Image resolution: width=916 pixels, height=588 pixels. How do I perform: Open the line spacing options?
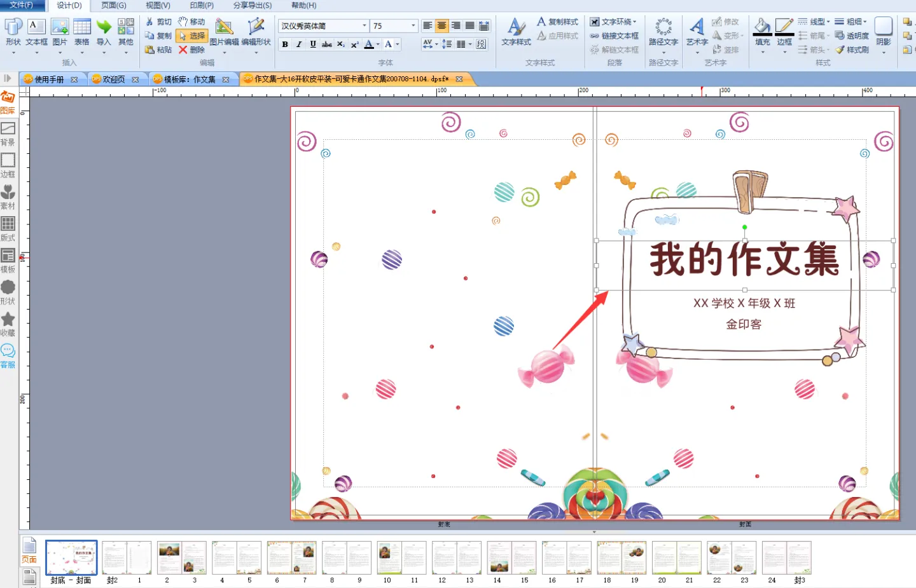click(x=447, y=44)
